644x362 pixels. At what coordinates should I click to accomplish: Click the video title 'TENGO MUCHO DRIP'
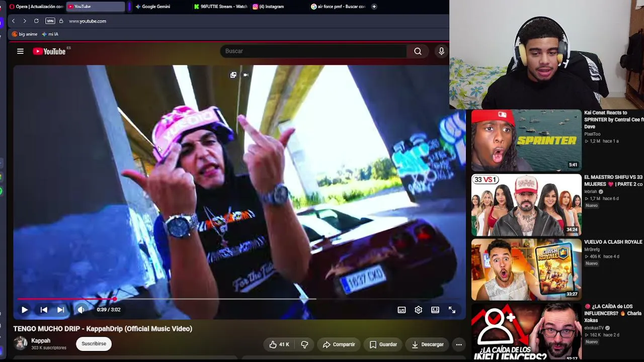pyautogui.click(x=103, y=329)
